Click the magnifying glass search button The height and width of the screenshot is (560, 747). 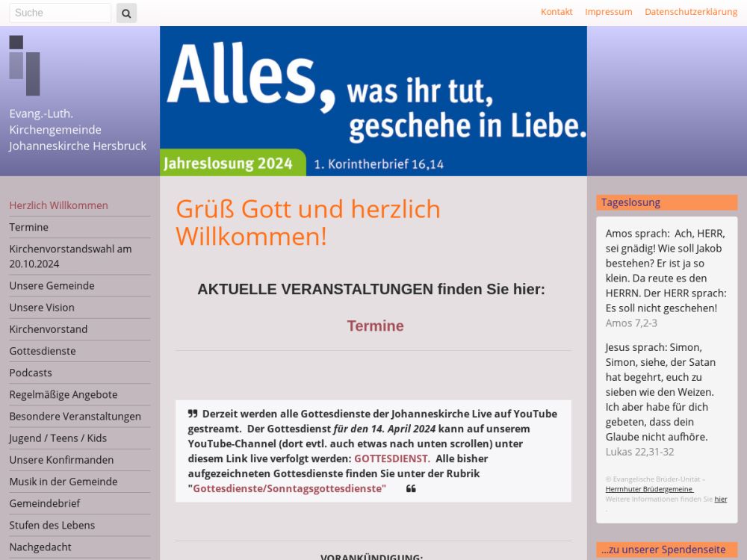(126, 13)
